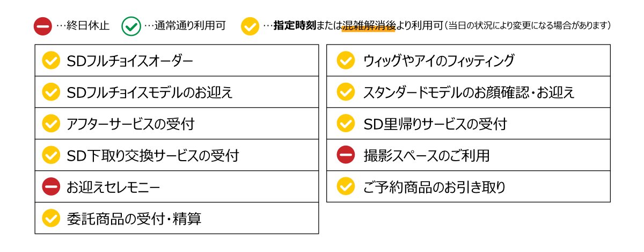Click the yellow legend checkmark before 指定時刻
Viewport: 644px width, 252px height.
tap(250, 26)
